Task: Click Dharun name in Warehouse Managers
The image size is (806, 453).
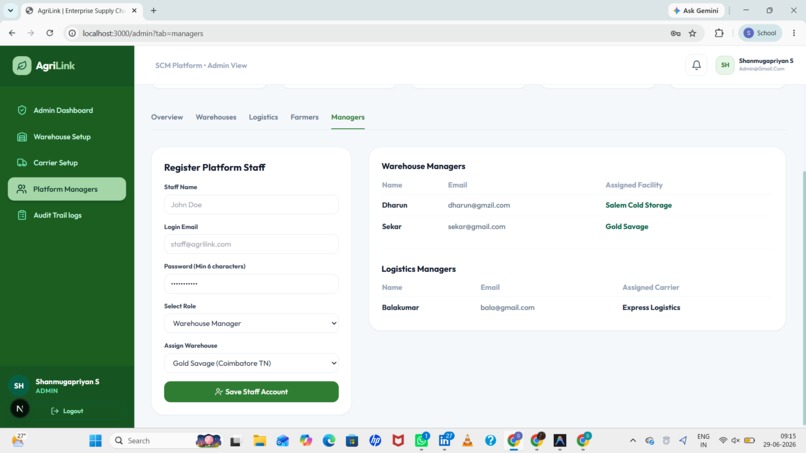Action: point(394,205)
